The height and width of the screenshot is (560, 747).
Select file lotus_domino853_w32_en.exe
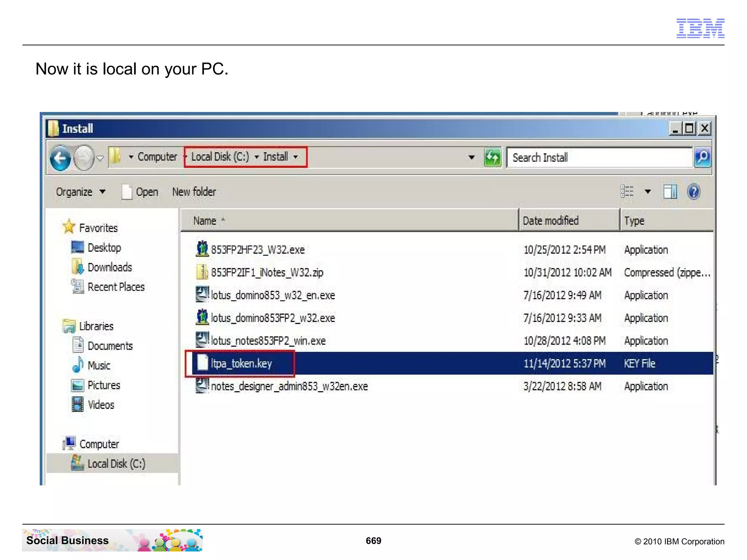click(273, 295)
